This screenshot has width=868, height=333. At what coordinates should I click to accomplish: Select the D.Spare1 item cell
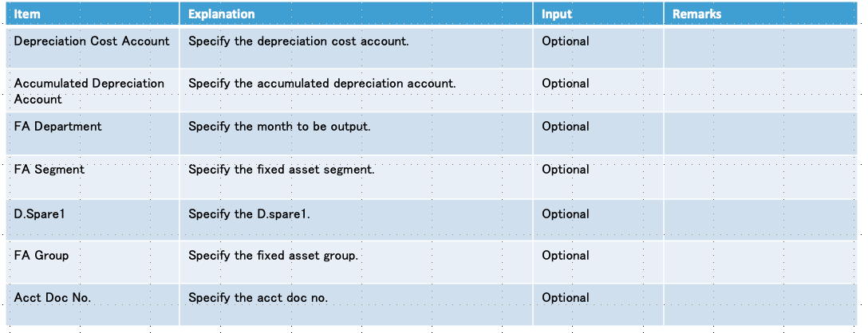(93, 220)
